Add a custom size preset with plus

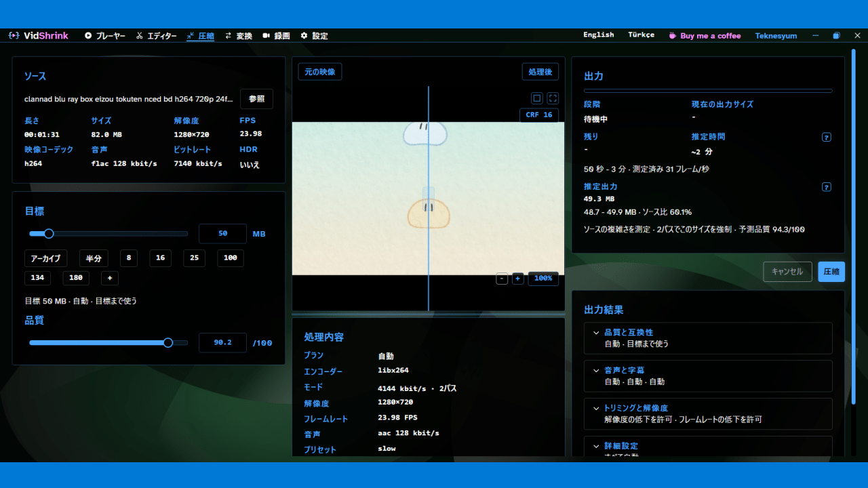110,278
